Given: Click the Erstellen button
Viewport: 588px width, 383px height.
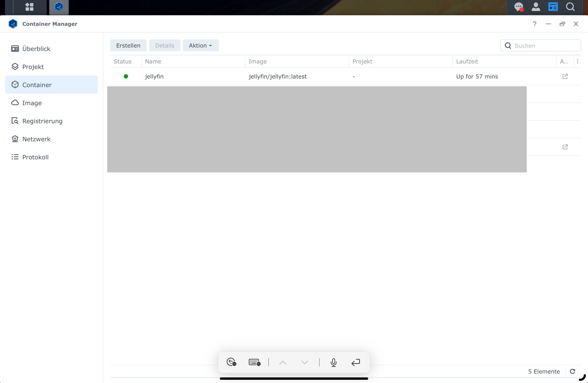Looking at the screenshot, I should tap(128, 46).
